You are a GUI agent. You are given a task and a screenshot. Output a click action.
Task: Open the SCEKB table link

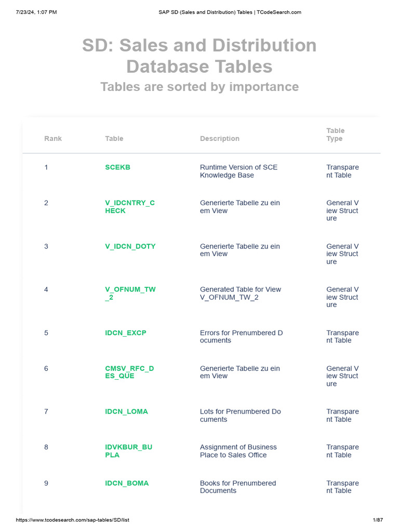[117, 167]
